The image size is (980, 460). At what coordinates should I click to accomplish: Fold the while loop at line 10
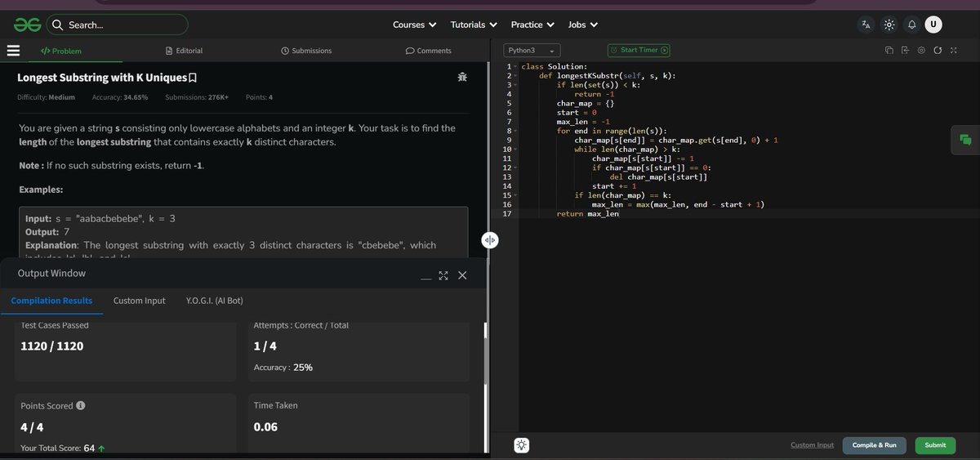coord(514,150)
